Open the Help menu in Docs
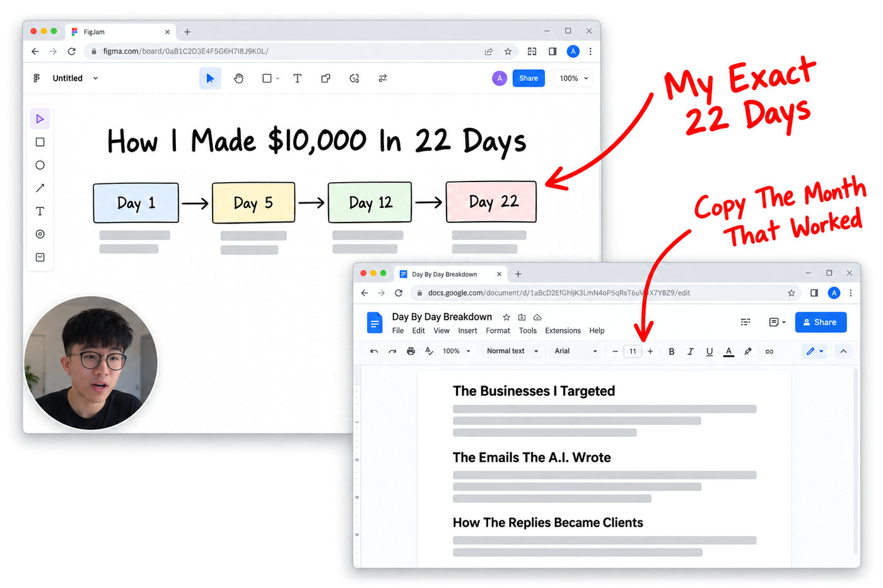The image size is (883, 588). pos(597,330)
